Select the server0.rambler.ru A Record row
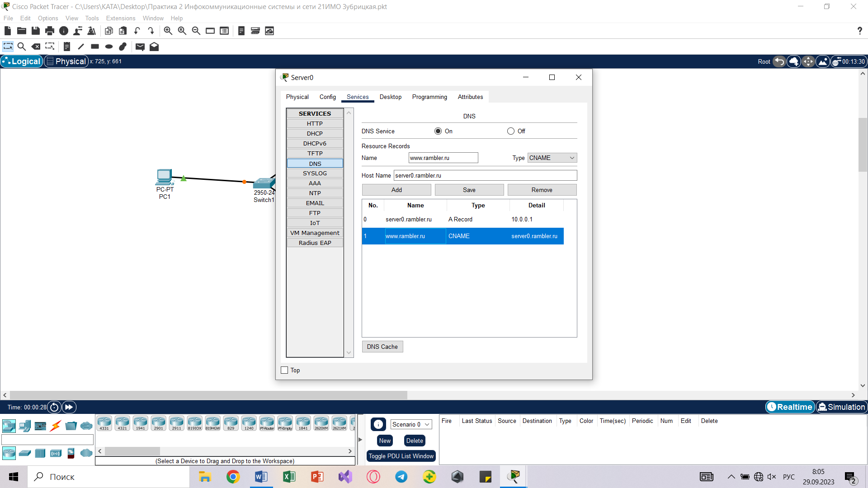868x488 pixels. (462, 219)
